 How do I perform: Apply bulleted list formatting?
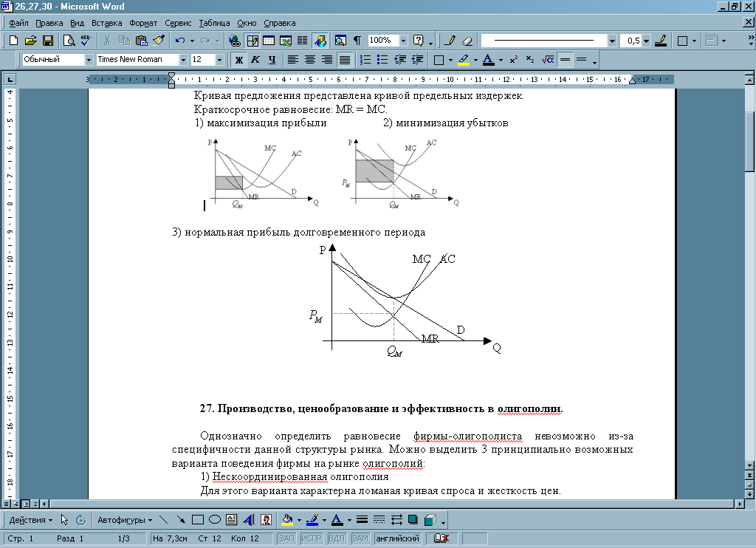click(382, 60)
